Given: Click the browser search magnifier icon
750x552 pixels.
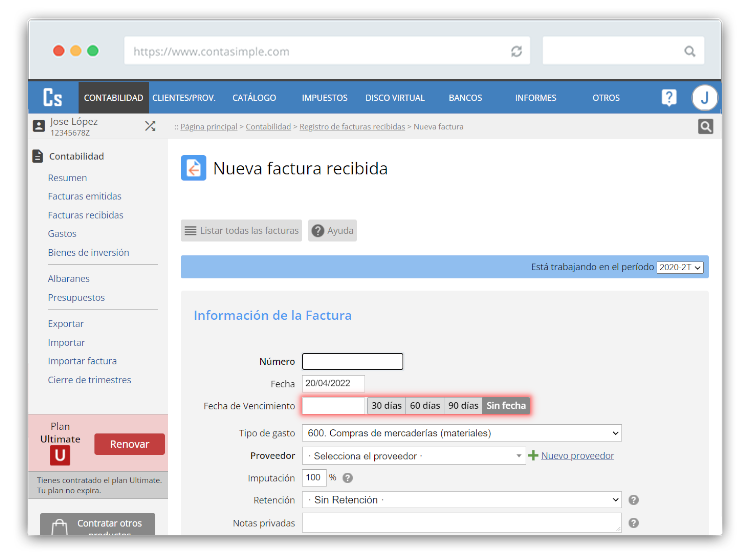Looking at the screenshot, I should (689, 51).
